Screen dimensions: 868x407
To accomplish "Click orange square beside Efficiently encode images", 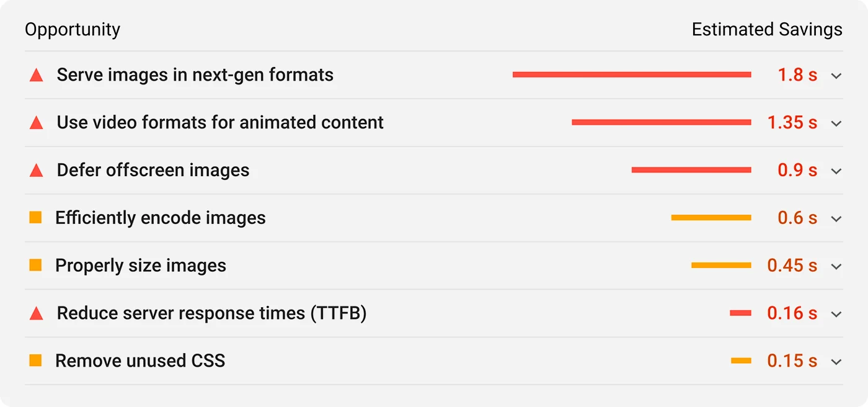I will coord(35,218).
